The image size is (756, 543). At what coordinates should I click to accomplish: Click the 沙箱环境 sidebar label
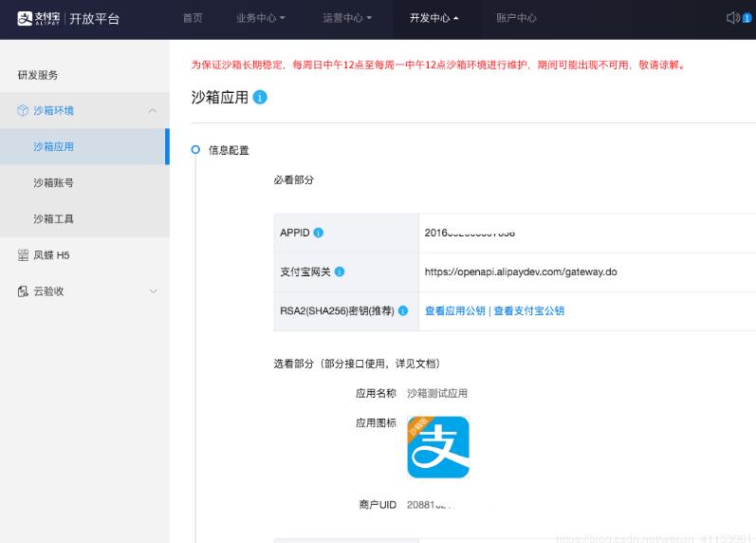coord(53,110)
